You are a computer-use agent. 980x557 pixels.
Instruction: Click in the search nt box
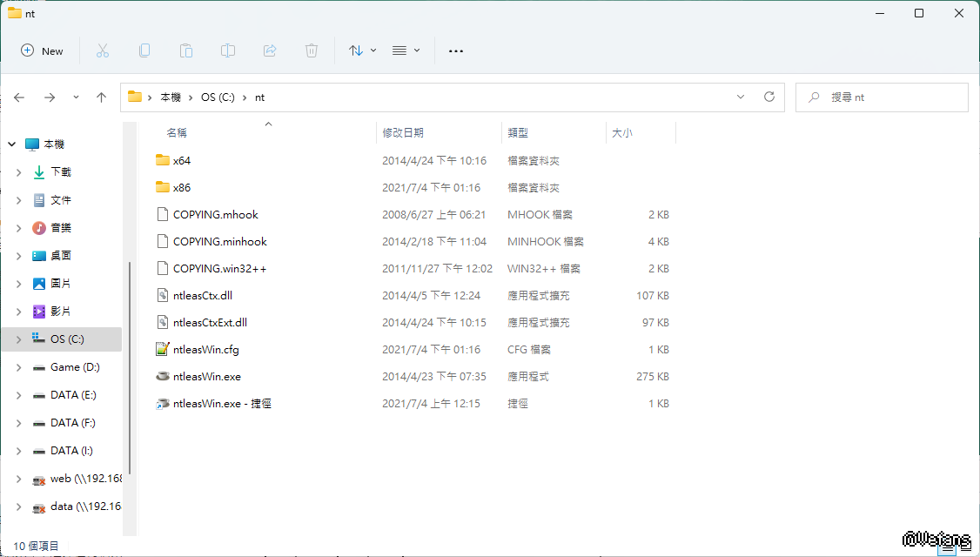click(888, 97)
